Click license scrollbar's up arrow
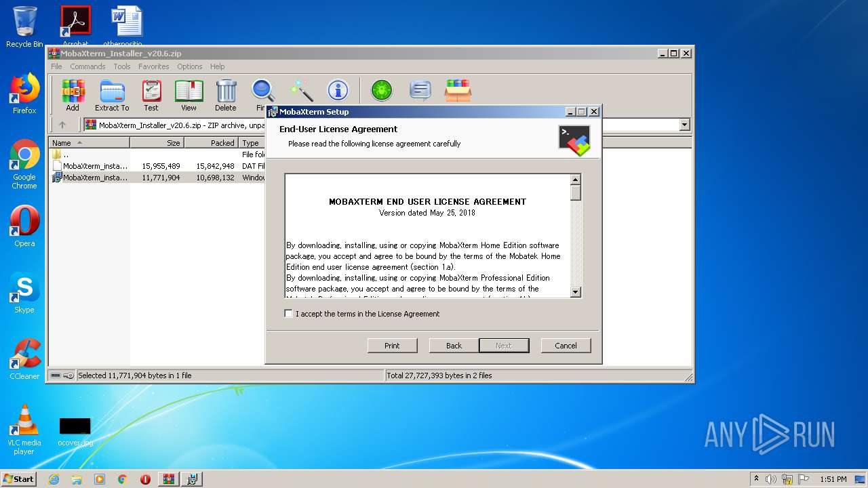This screenshot has width=868, height=488. pyautogui.click(x=575, y=180)
